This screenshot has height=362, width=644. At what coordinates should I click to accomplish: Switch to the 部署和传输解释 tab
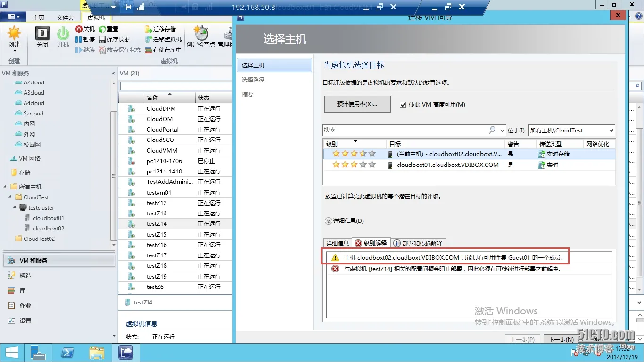point(418,243)
